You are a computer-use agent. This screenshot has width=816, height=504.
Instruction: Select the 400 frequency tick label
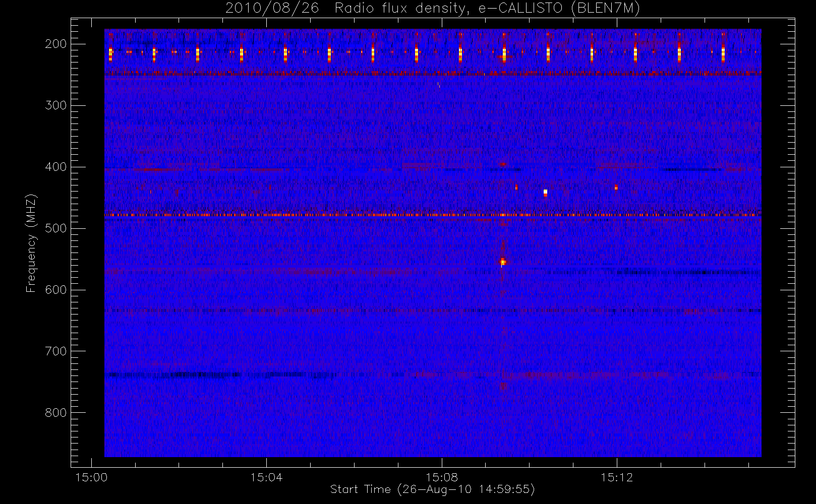(55, 167)
